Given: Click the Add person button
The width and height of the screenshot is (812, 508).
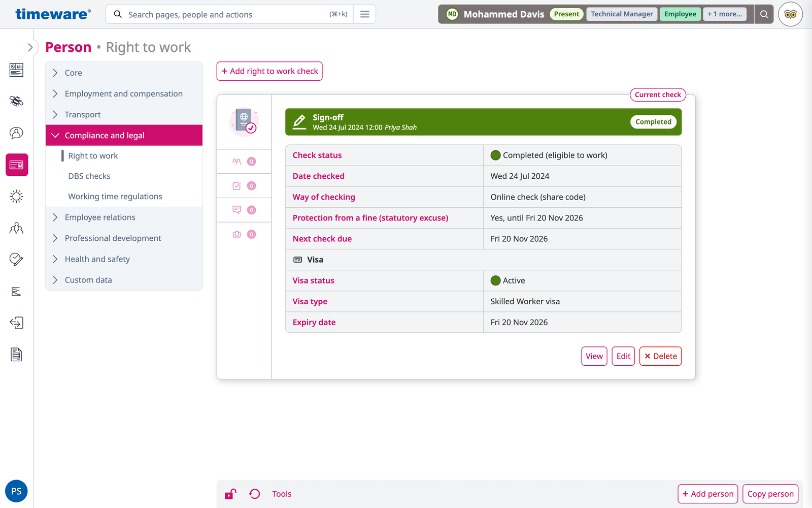Looking at the screenshot, I should coord(708,494).
